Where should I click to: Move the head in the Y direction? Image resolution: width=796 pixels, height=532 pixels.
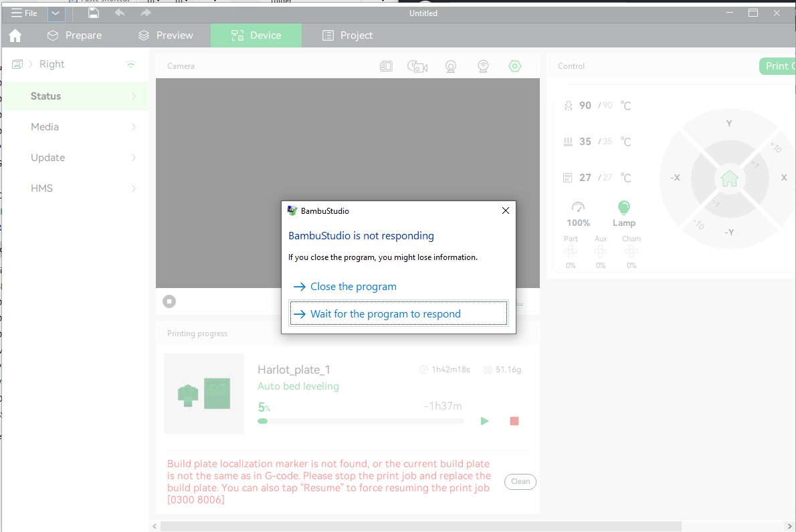[x=729, y=124]
